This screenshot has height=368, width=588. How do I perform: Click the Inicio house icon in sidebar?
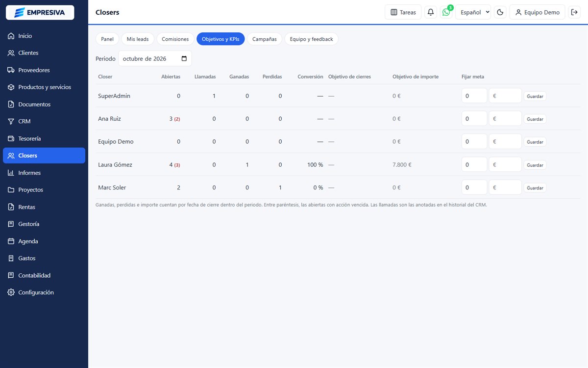click(11, 36)
